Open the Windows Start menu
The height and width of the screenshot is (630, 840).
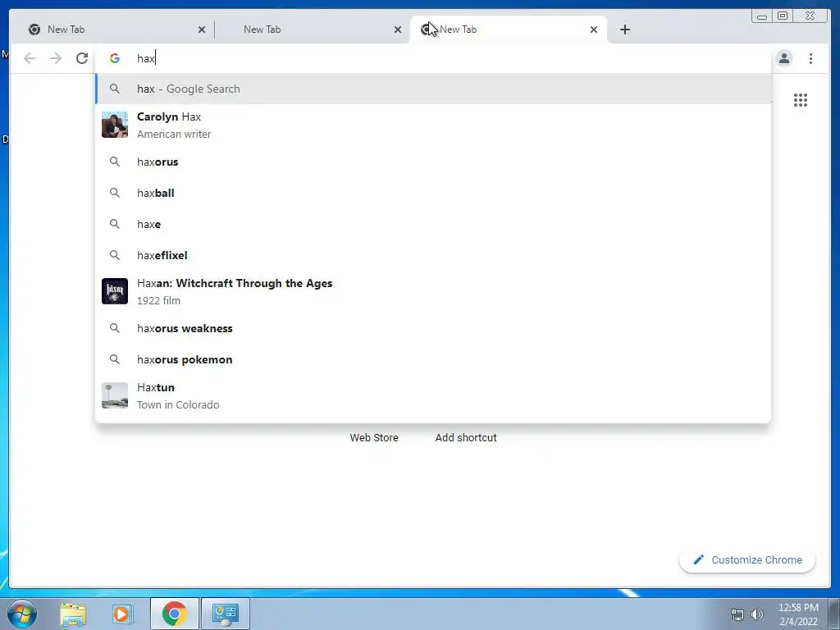[x=21, y=614]
